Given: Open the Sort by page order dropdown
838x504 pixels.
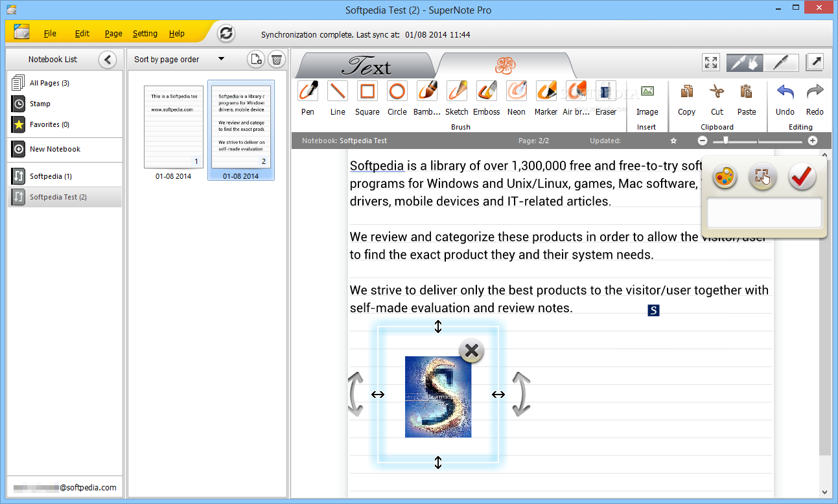Looking at the screenshot, I should point(179,59).
